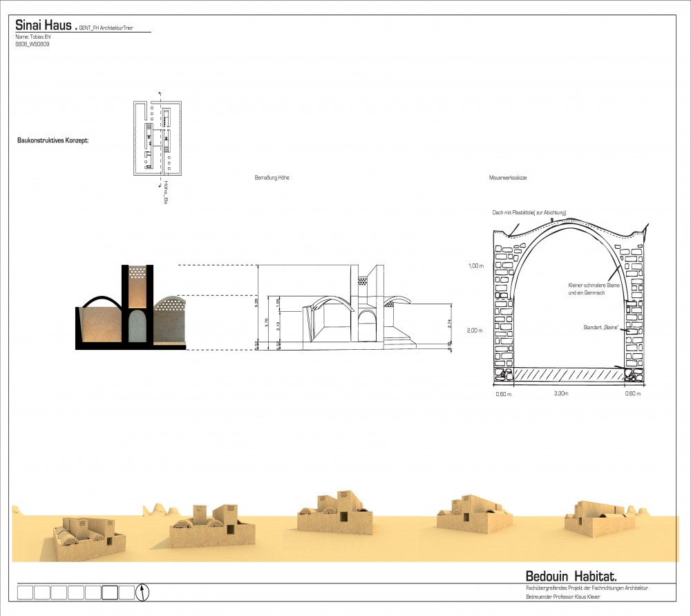The image size is (691, 616).
Task: Click the first page indicator box
Action: click(x=24, y=592)
